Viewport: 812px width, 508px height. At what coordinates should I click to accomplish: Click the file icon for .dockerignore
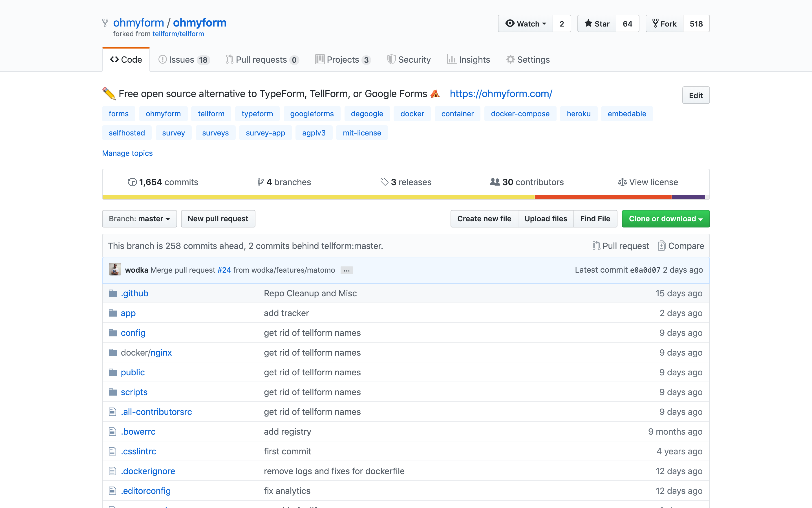tap(112, 471)
